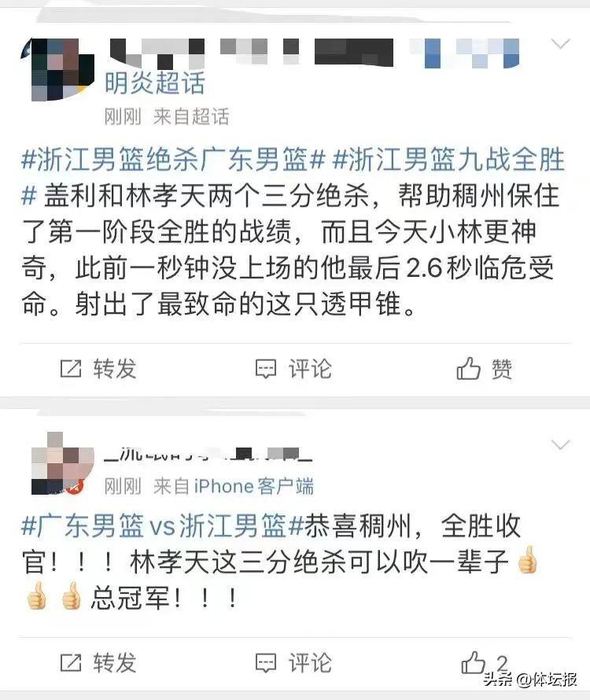
Task: Tap the repost icon on first post
Action: [71, 369]
